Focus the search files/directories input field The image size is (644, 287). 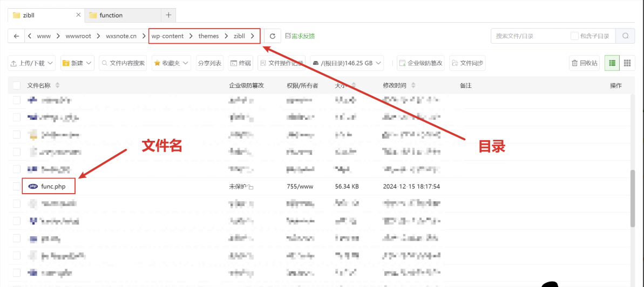(x=529, y=36)
